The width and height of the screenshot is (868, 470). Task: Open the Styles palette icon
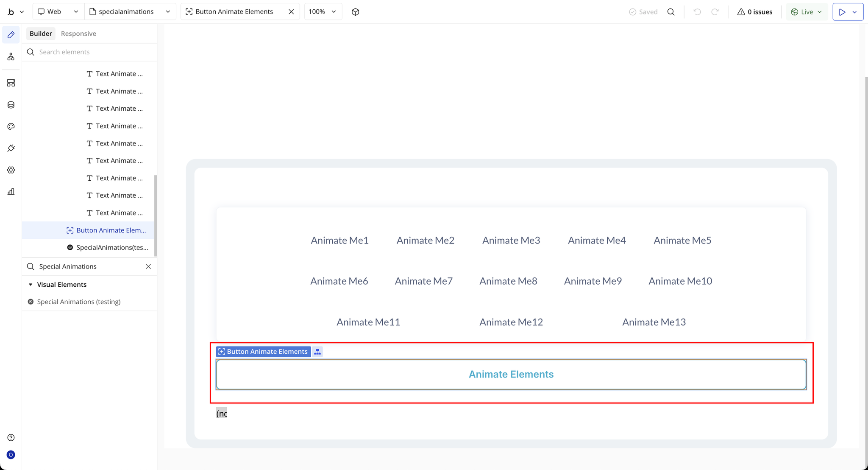click(11, 126)
